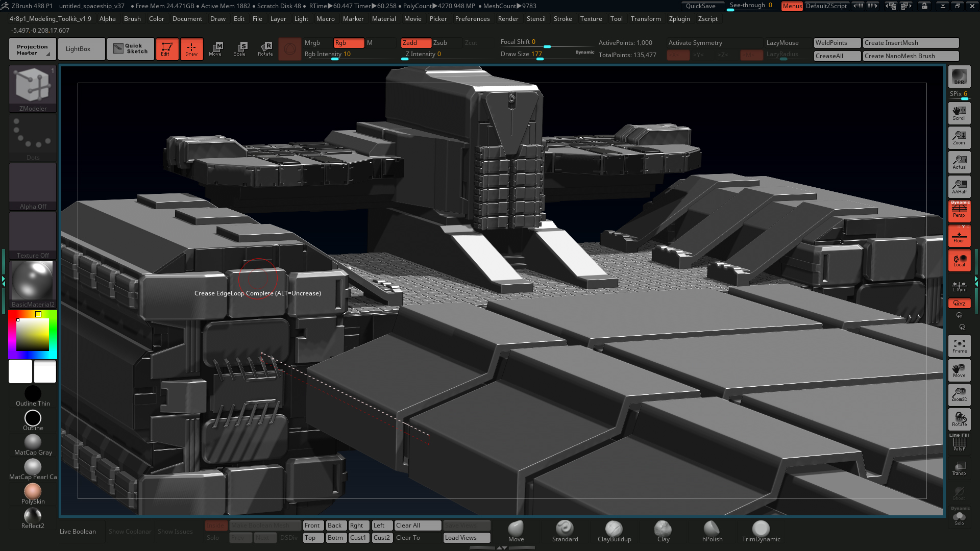The height and width of the screenshot is (551, 980).
Task: Open the LightBox browser
Action: tap(82, 49)
